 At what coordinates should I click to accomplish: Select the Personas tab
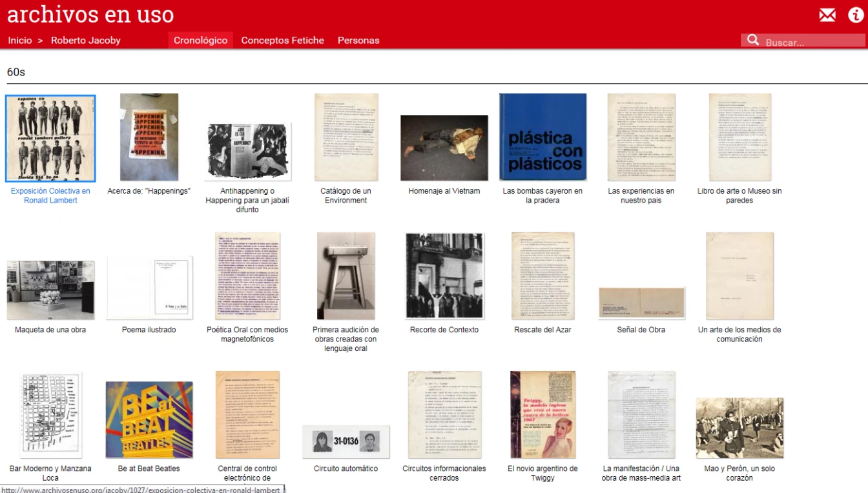tap(358, 40)
